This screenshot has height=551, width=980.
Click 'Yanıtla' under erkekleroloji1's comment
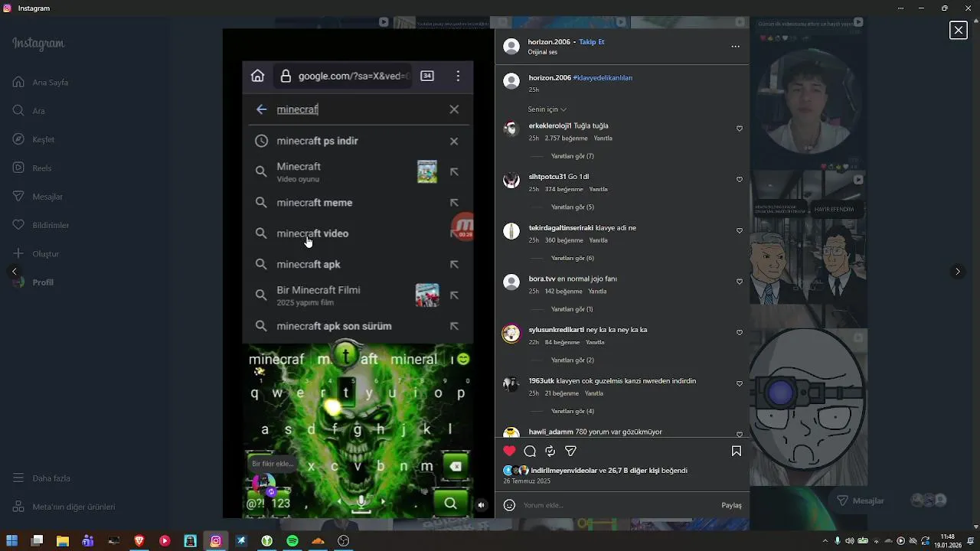coord(603,139)
